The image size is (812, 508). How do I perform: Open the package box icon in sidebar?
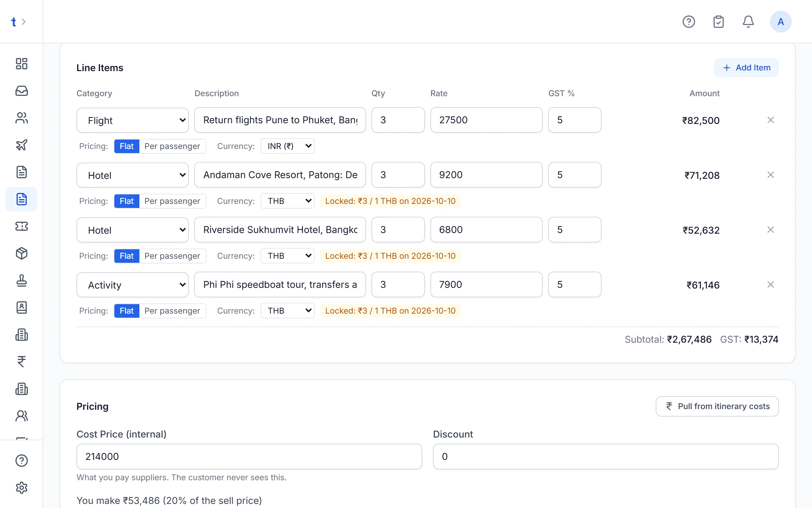22,253
